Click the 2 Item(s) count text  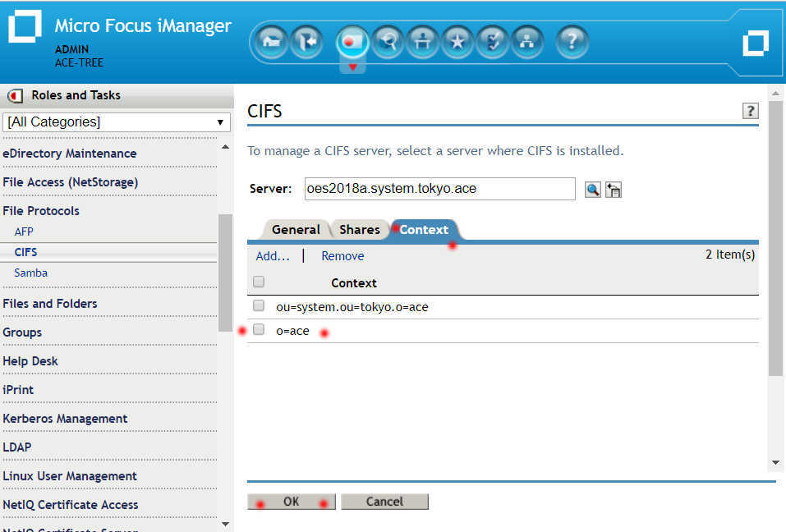730,255
